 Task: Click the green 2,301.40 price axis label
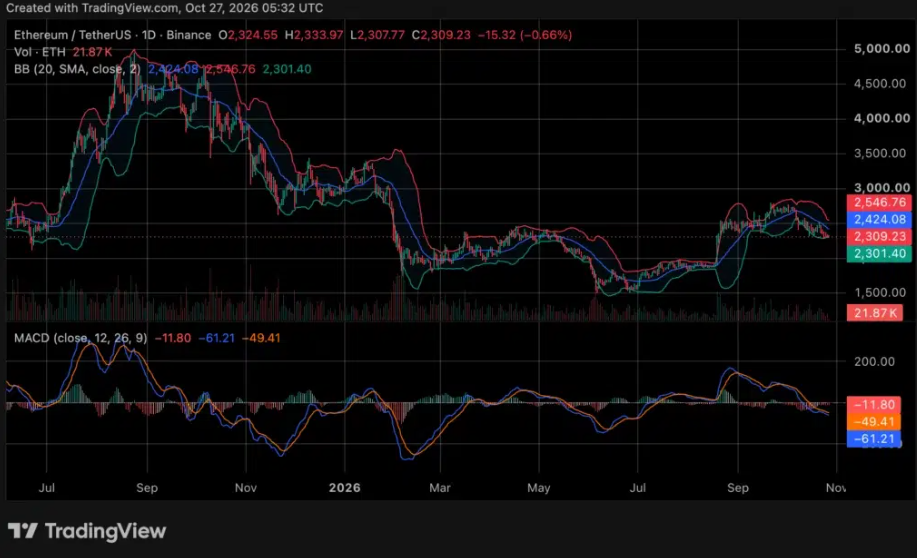click(879, 253)
